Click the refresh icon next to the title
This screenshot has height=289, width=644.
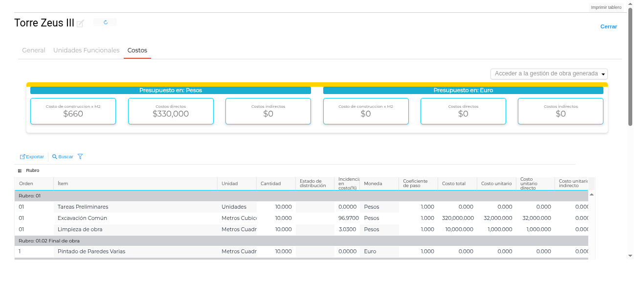pyautogui.click(x=105, y=23)
